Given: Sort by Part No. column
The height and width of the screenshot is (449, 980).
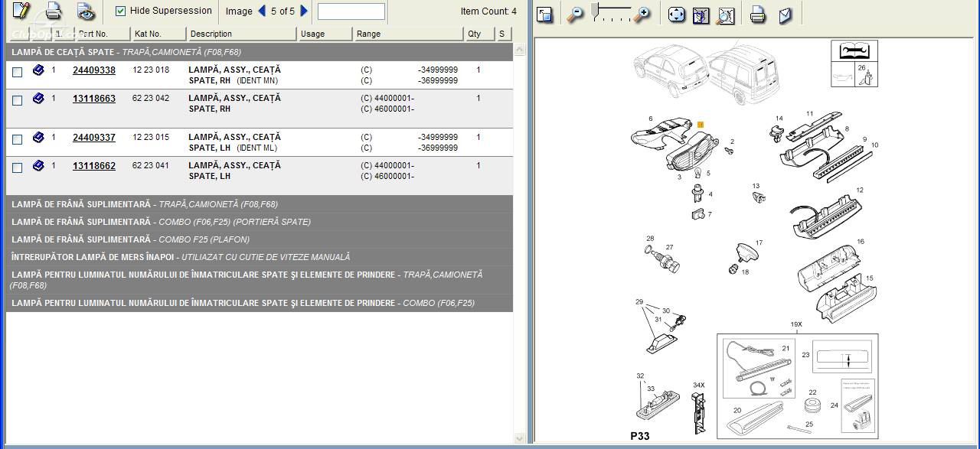Looking at the screenshot, I should [100, 34].
